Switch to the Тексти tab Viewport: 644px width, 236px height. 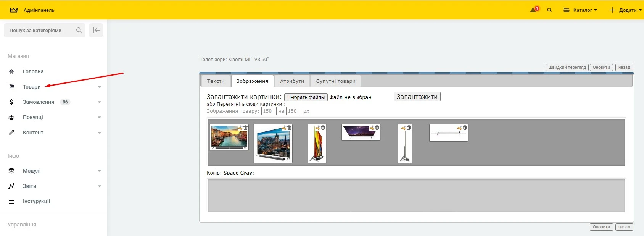216,81
